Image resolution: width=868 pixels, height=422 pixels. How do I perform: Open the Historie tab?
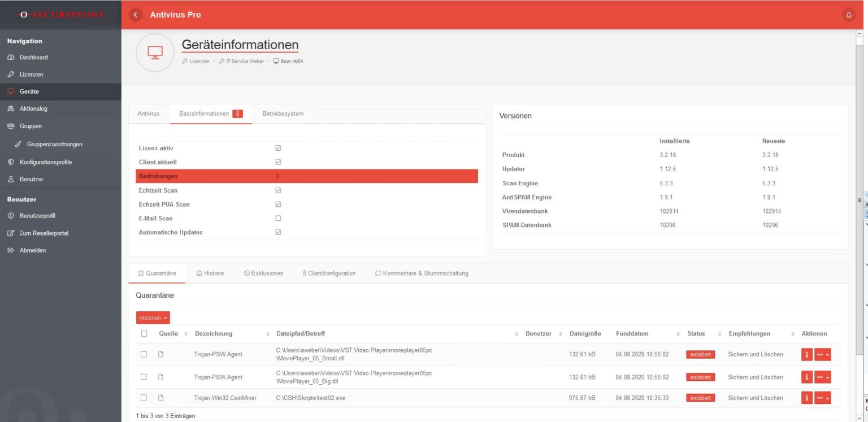(210, 273)
